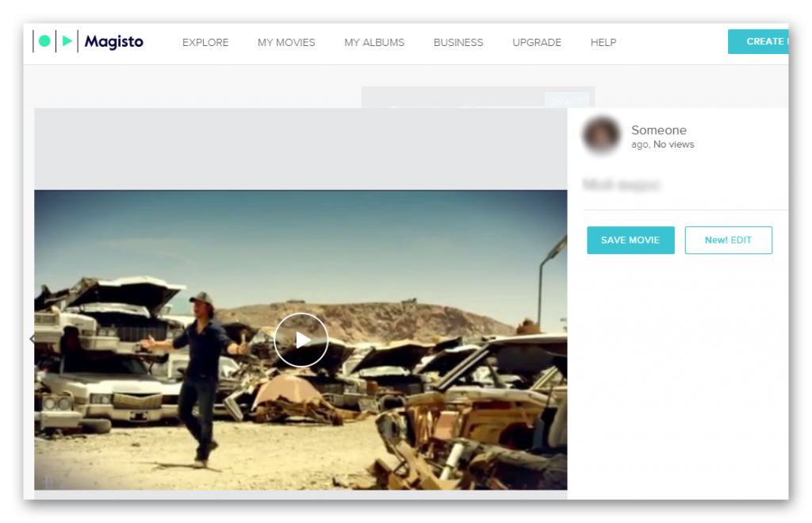Click the 'ago, No views' info text
Viewport: 812px width, 523px height.
(662, 144)
